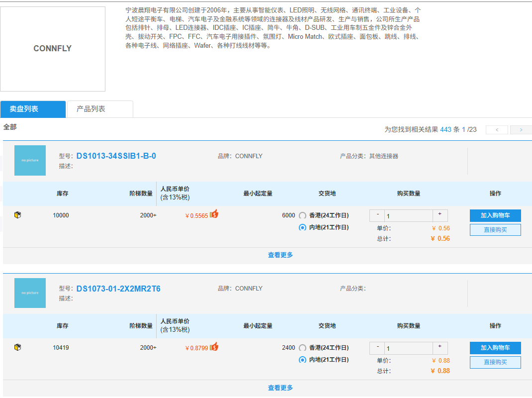Click the stock box icon beside 10000
Viewport: 532px width, 398px height.
(17, 215)
